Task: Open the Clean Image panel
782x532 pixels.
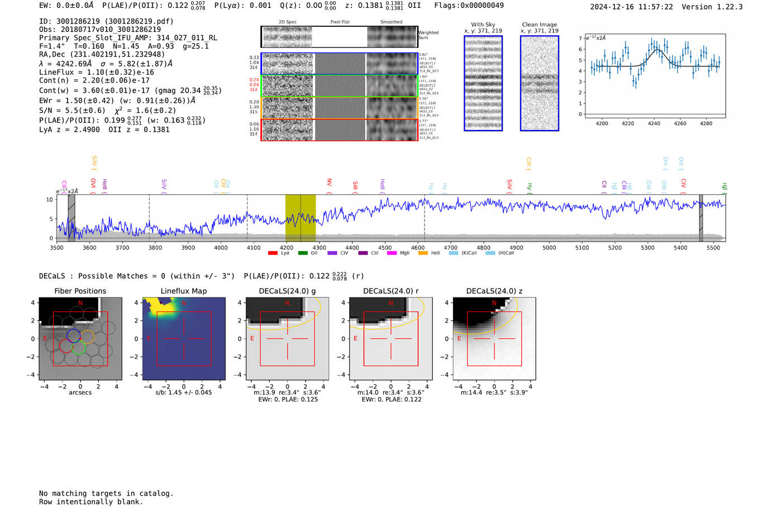Action: click(540, 83)
